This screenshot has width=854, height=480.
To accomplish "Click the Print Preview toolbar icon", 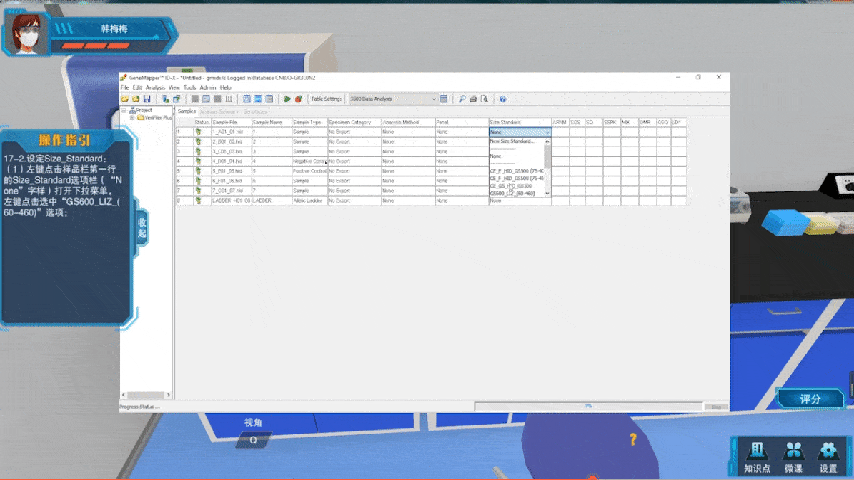I will tap(484, 99).
